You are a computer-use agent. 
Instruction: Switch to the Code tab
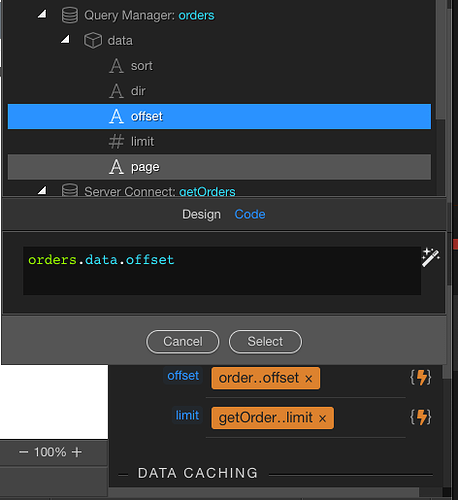point(250,214)
